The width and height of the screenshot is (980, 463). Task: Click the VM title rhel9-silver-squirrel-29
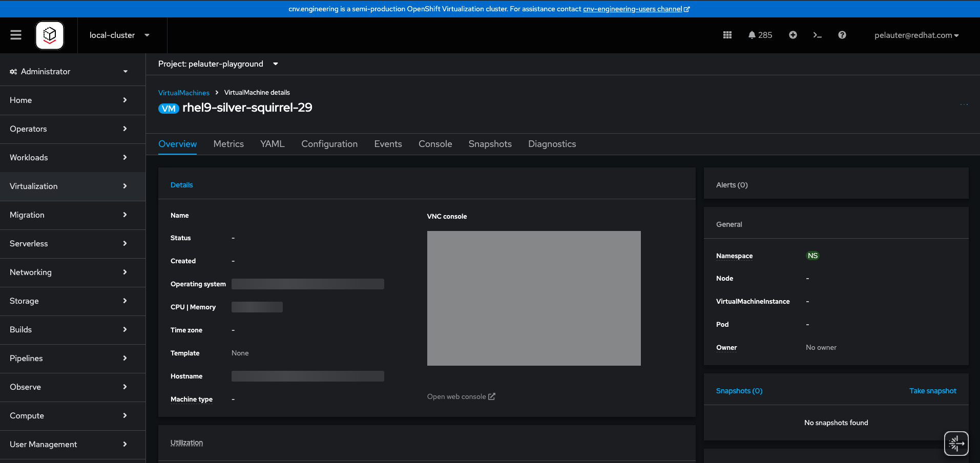pyautogui.click(x=247, y=108)
